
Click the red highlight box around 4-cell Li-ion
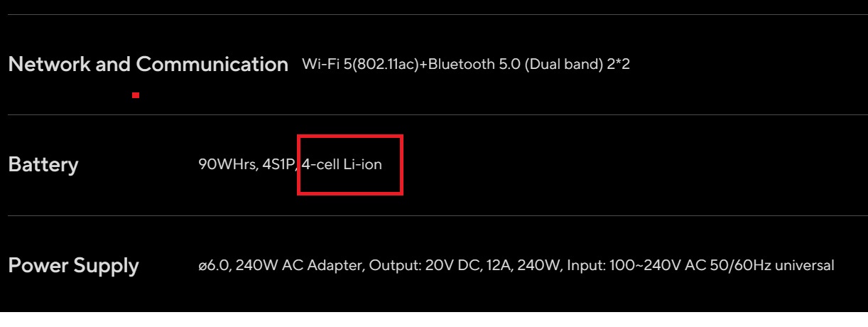pos(350,164)
